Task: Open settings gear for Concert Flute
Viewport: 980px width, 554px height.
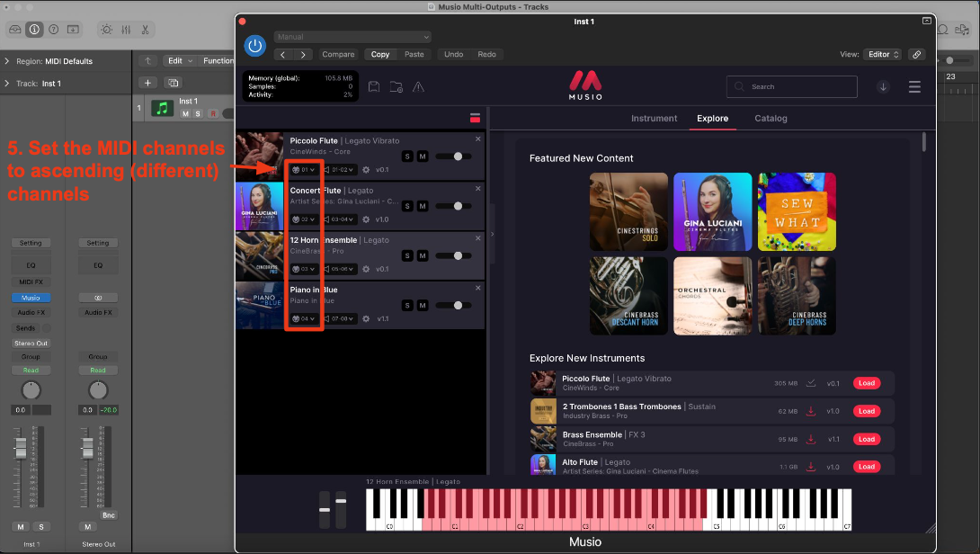Action: 366,219
